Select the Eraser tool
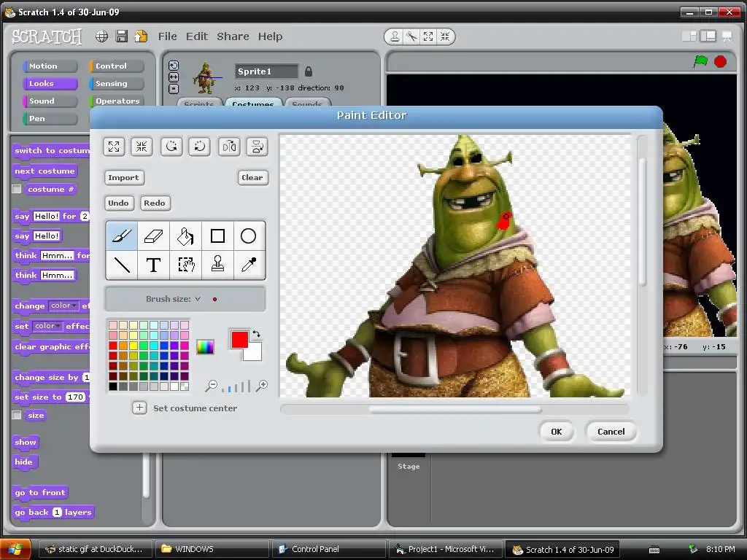747x560 pixels. (x=153, y=236)
